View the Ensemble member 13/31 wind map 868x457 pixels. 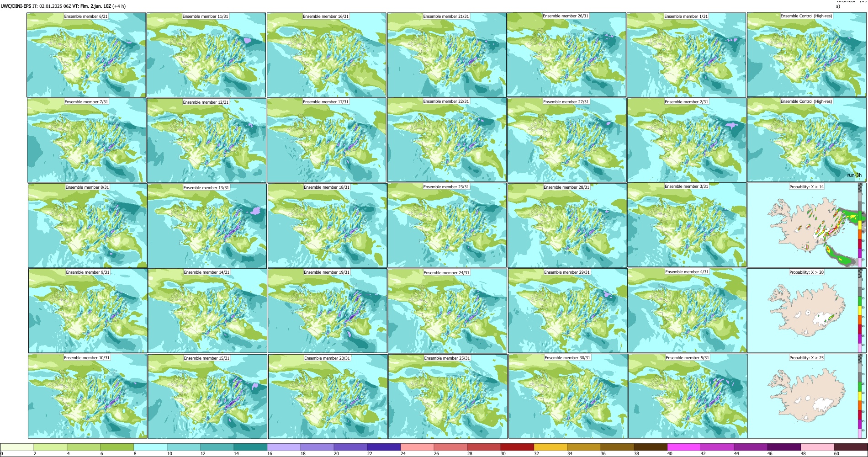click(207, 226)
